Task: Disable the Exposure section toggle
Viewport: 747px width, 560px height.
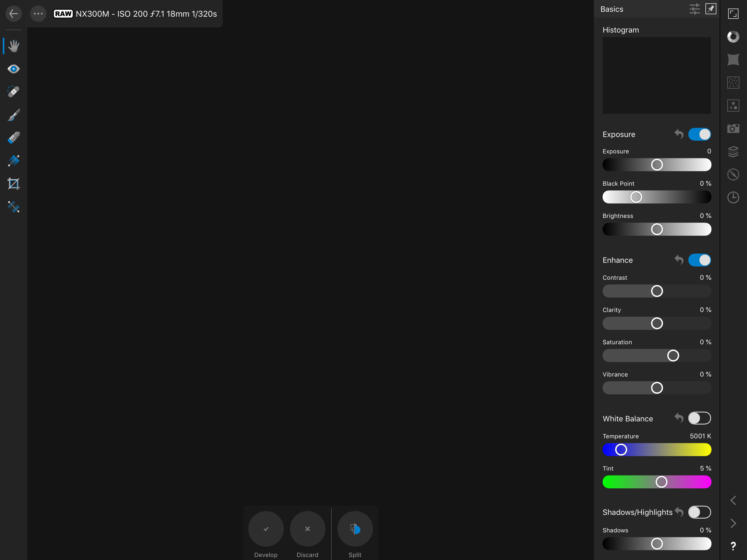Action: (699, 135)
